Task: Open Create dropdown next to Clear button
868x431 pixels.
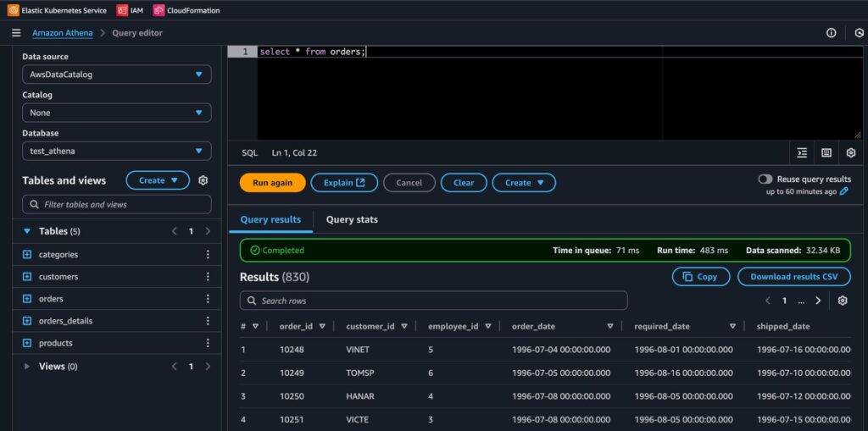Action: pyautogui.click(x=524, y=183)
